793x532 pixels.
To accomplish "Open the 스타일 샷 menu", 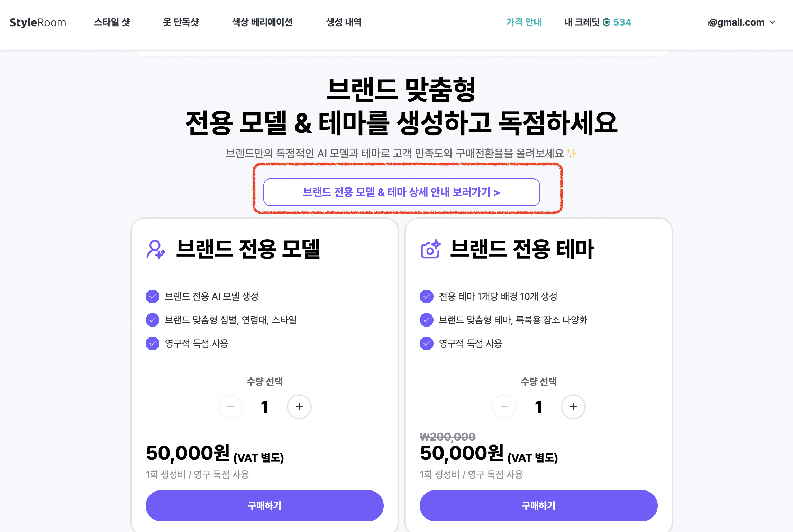I will pyautogui.click(x=112, y=22).
